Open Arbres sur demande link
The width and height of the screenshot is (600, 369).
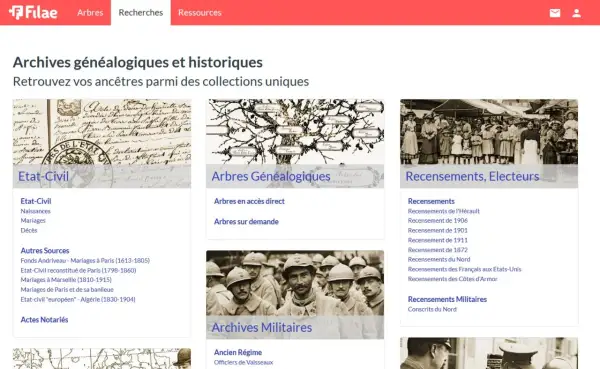[x=246, y=222]
